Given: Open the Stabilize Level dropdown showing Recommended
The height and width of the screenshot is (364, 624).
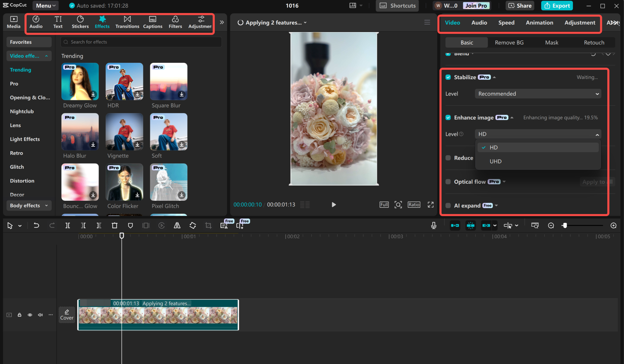Looking at the screenshot, I should (x=538, y=93).
